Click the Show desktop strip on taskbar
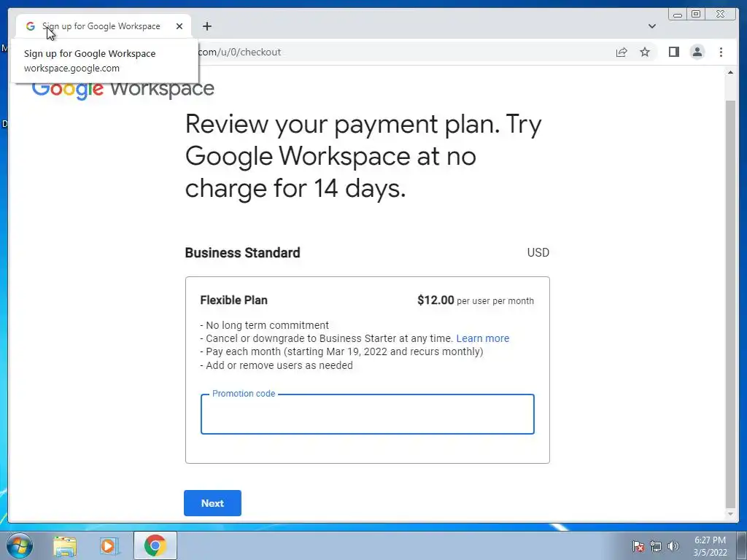Viewport: 747px width, 560px height. point(742,545)
